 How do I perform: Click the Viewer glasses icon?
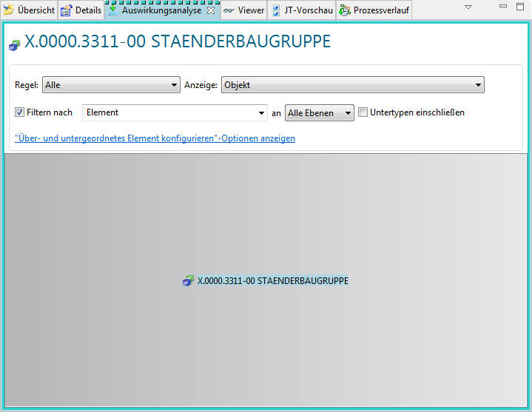point(229,11)
